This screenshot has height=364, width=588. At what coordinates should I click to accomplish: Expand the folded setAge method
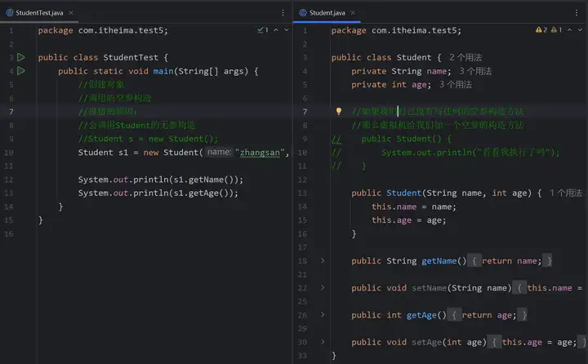coord(322,342)
